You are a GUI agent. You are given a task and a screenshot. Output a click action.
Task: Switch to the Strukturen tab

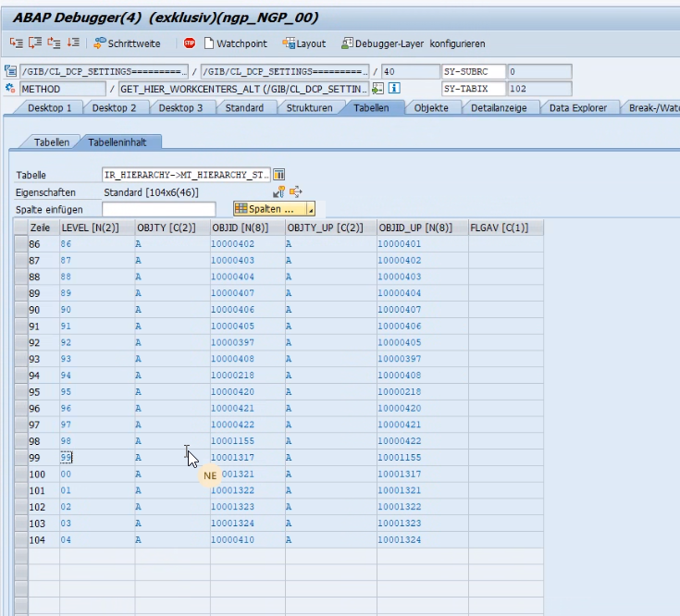tap(309, 108)
